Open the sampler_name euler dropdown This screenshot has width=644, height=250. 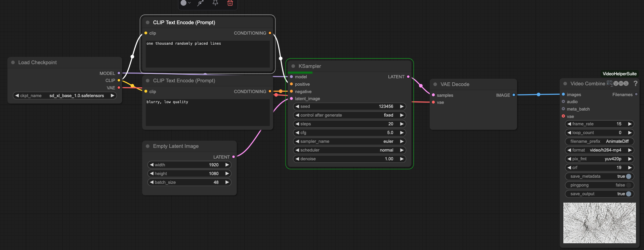[x=349, y=141]
